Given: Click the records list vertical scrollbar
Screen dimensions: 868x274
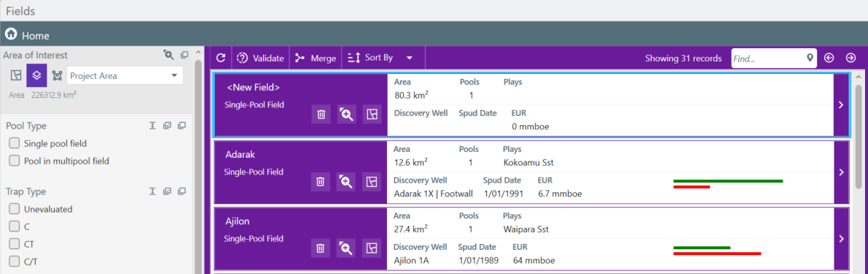Looking at the screenshot, I should click(x=858, y=137).
